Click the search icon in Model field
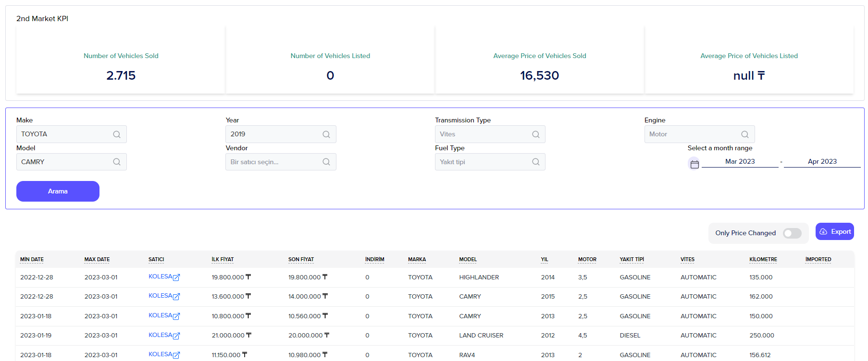The width and height of the screenshot is (868, 361). click(x=117, y=162)
